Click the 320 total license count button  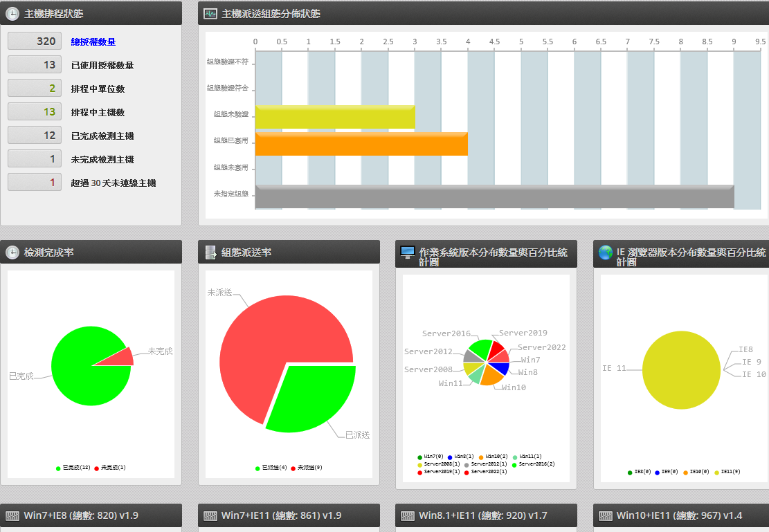(35, 42)
